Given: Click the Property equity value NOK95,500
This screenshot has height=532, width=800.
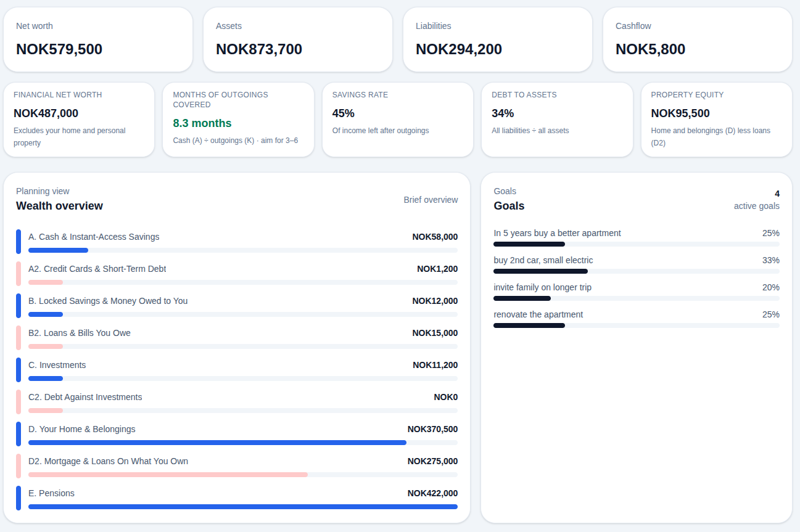Looking at the screenshot, I should [680, 113].
